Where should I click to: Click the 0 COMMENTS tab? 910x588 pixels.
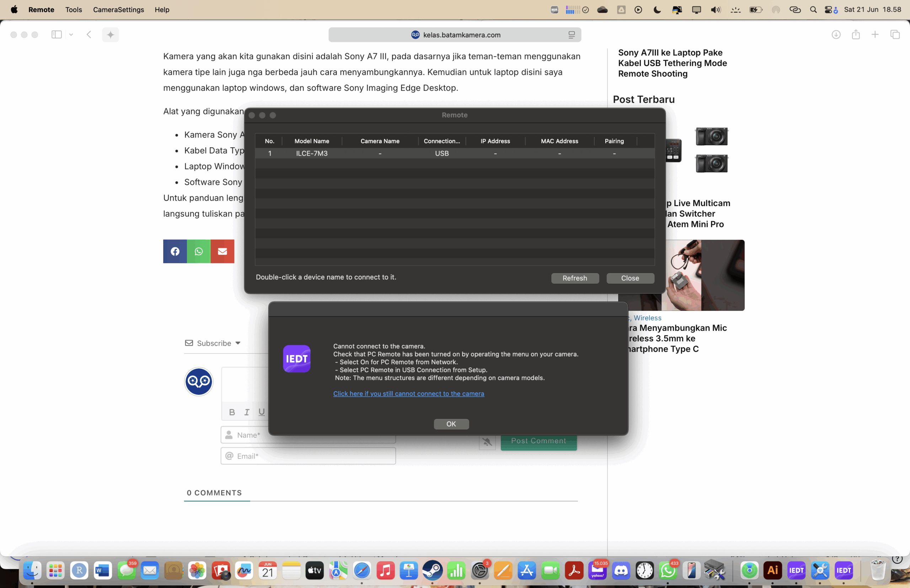click(x=214, y=492)
